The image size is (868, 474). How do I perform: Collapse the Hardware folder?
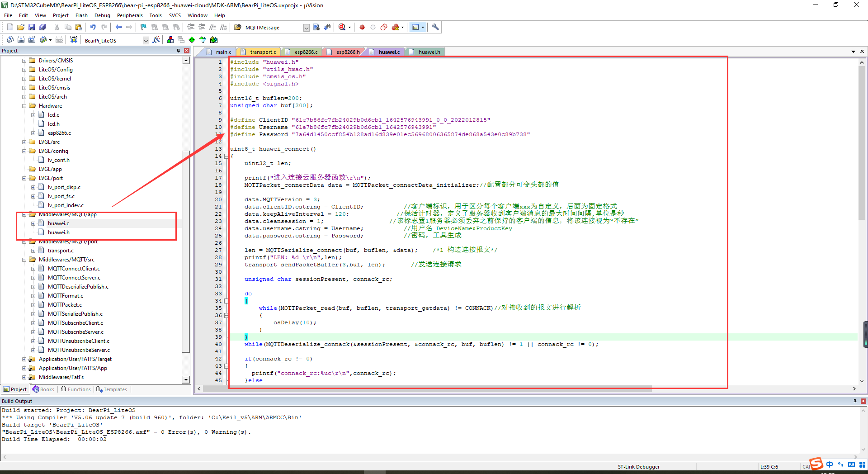click(24, 106)
